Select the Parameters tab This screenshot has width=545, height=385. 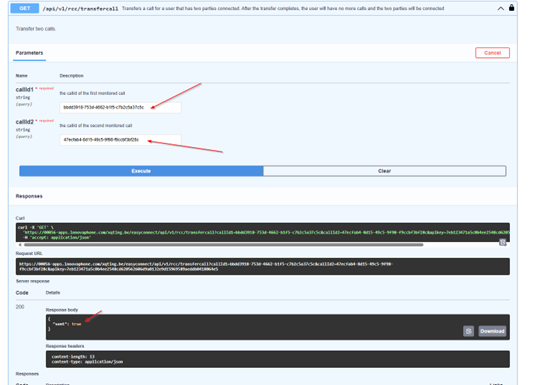(29, 53)
